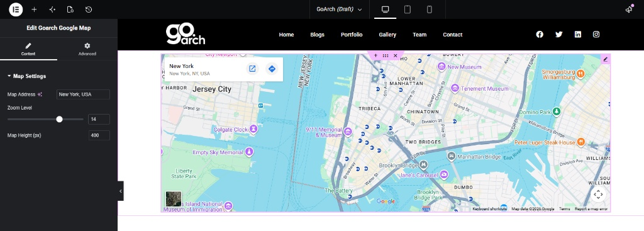Add a new element with plus icon

click(x=34, y=9)
